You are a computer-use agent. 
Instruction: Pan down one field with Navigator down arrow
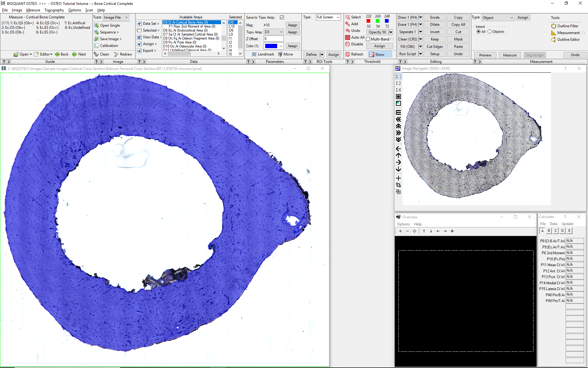tap(398, 169)
